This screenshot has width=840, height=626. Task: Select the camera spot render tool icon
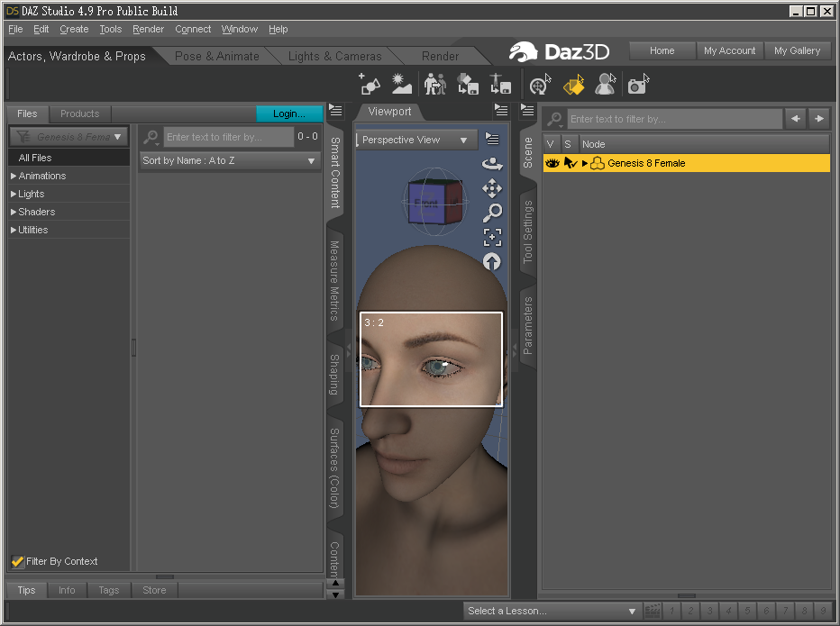coord(638,84)
